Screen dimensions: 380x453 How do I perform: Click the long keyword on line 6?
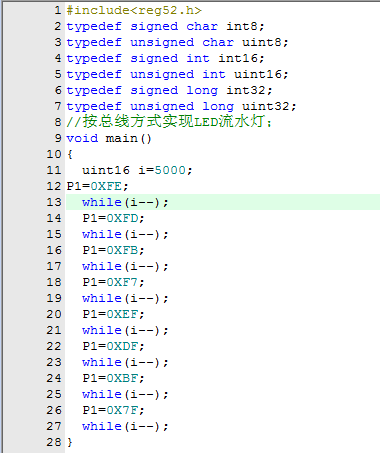click(x=202, y=90)
